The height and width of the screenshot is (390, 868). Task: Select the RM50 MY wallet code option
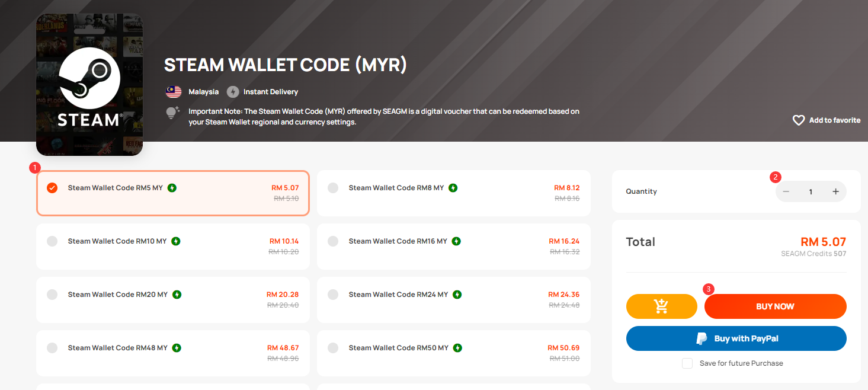tap(333, 348)
